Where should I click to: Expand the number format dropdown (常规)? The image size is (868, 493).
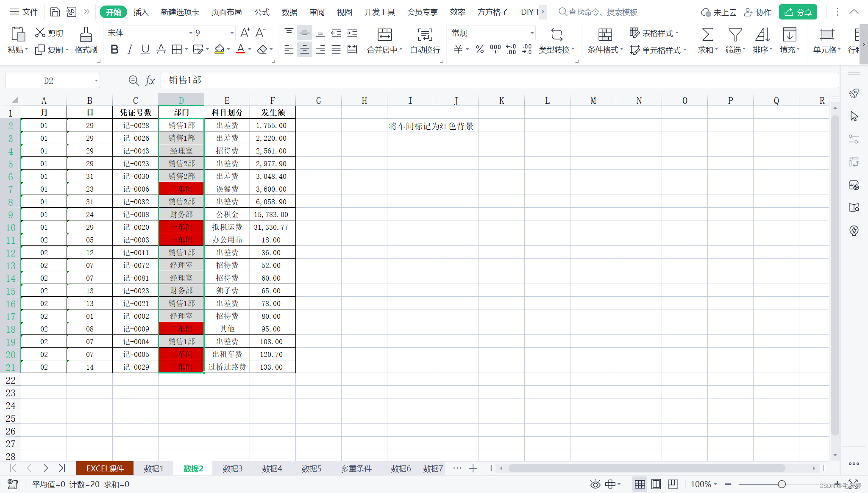(531, 33)
